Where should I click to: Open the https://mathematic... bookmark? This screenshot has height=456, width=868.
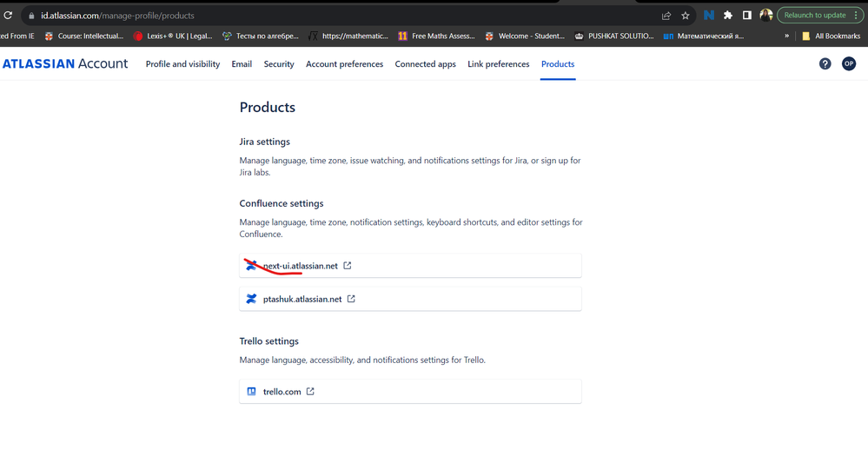pyautogui.click(x=348, y=36)
